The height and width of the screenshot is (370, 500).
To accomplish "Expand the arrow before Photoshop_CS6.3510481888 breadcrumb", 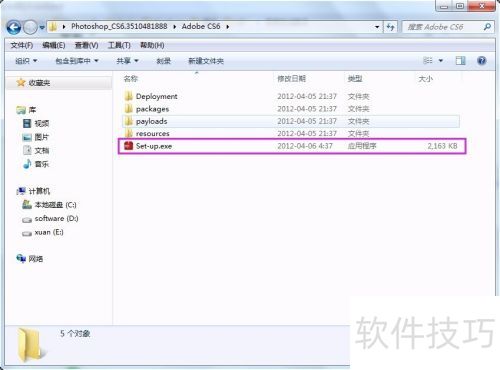I will (64, 27).
